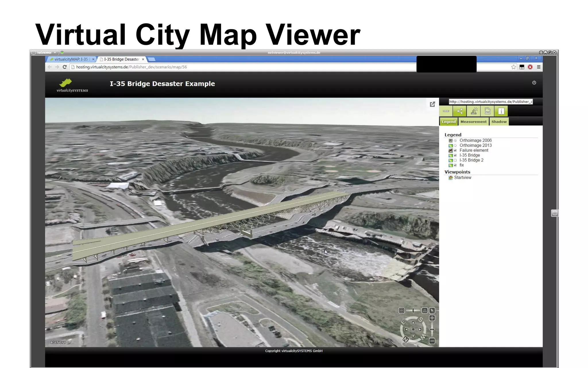
Task: Click the Failure element layer thumbnail icon
Action: coord(451,150)
